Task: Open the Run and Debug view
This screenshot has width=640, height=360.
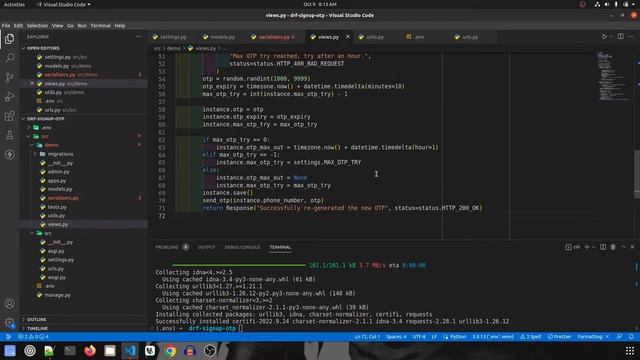Action: point(9,97)
